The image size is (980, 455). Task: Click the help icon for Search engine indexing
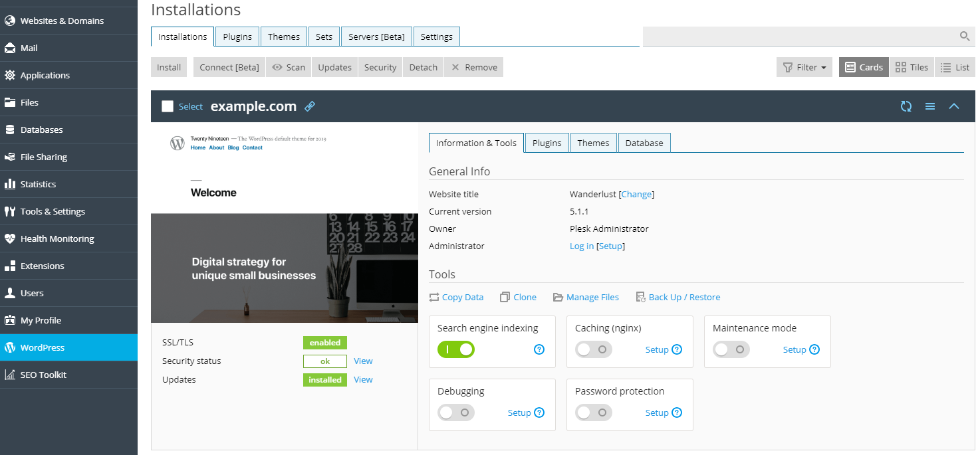tap(539, 349)
